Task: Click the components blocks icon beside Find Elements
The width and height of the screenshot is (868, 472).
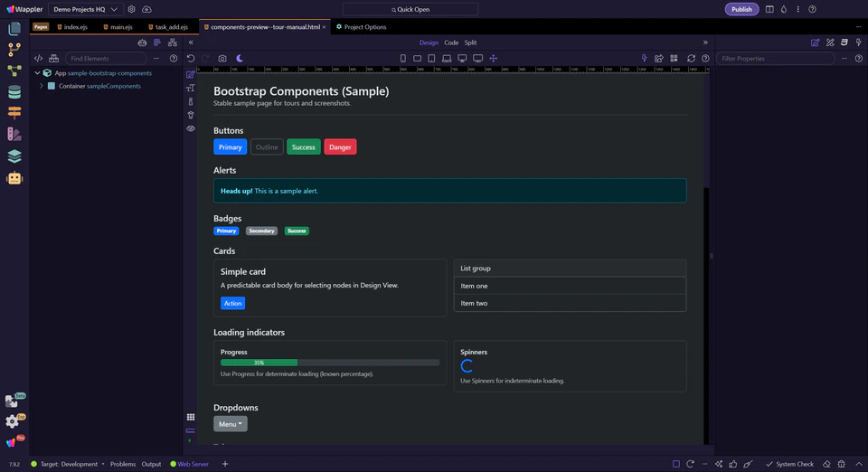Action: coord(53,58)
